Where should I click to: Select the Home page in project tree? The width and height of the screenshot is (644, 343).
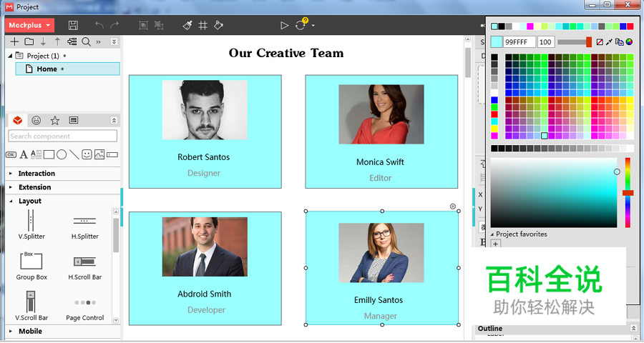(x=47, y=69)
